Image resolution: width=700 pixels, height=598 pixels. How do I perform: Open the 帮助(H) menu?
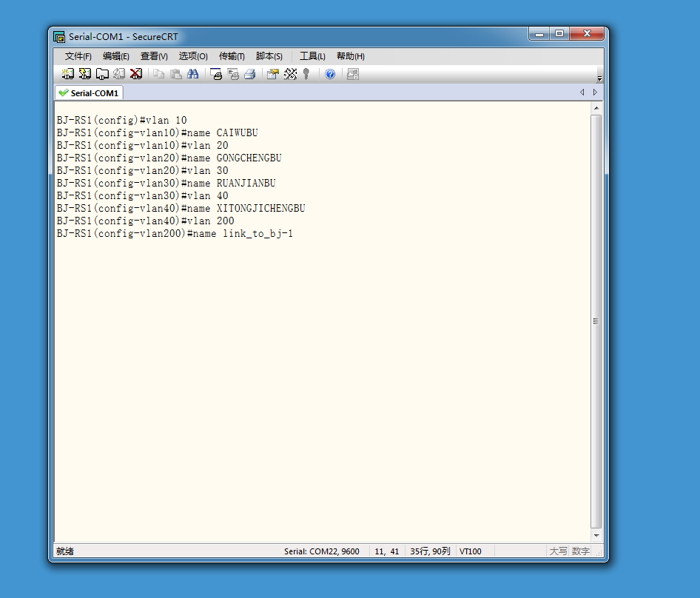pyautogui.click(x=351, y=56)
